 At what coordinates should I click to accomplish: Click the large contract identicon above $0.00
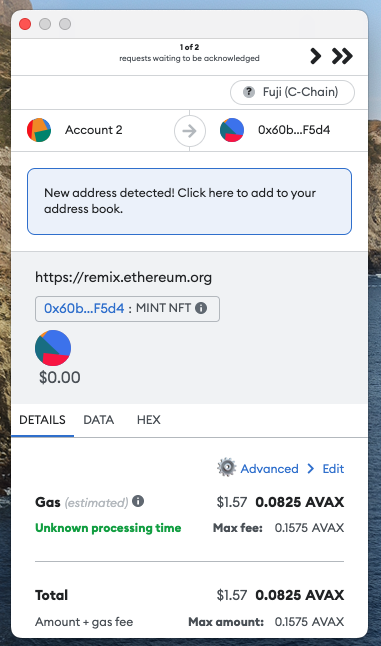point(53,348)
